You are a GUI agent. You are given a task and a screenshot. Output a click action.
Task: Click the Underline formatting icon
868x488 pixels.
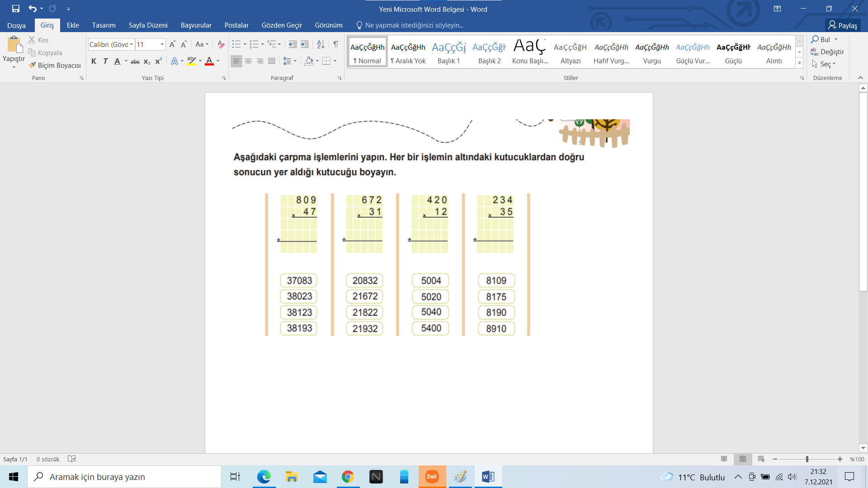coord(118,61)
